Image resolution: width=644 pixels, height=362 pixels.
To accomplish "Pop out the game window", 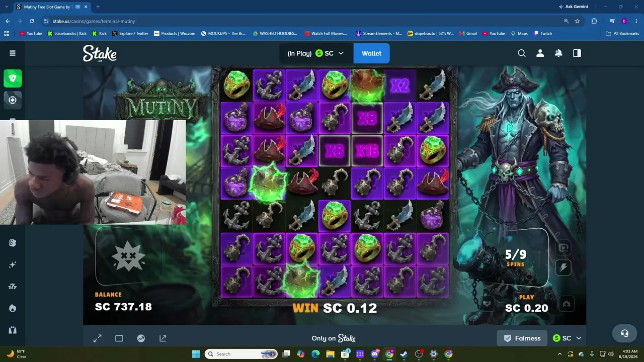I will 163,338.
